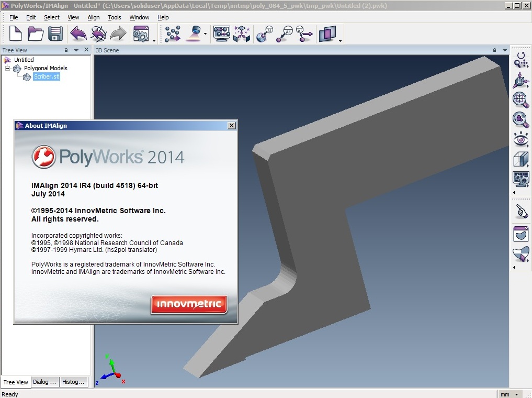Toggle the 3D Scene pane lock icon
The height and width of the screenshot is (398, 532).
[x=495, y=50]
